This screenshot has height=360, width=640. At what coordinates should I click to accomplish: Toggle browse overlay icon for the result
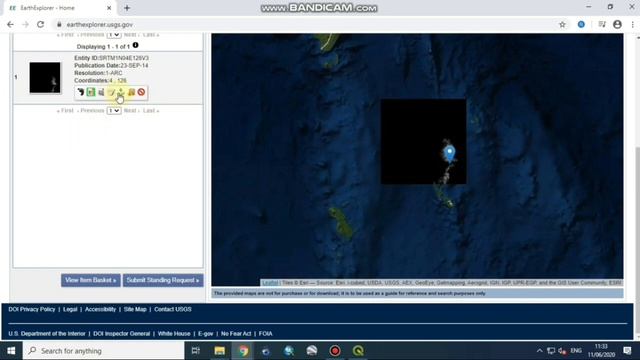tap(91, 92)
